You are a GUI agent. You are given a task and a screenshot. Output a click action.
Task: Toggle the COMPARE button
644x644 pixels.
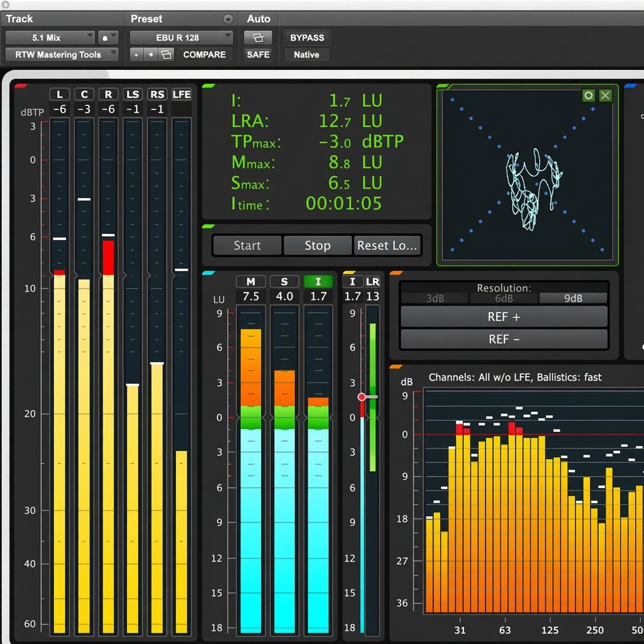pos(204,55)
